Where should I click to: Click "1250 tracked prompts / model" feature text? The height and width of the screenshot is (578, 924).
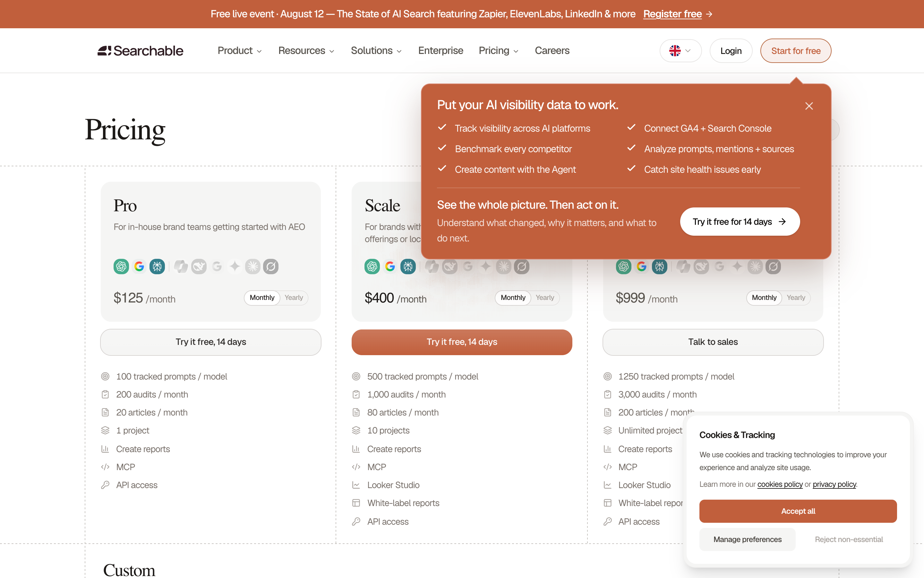(676, 377)
